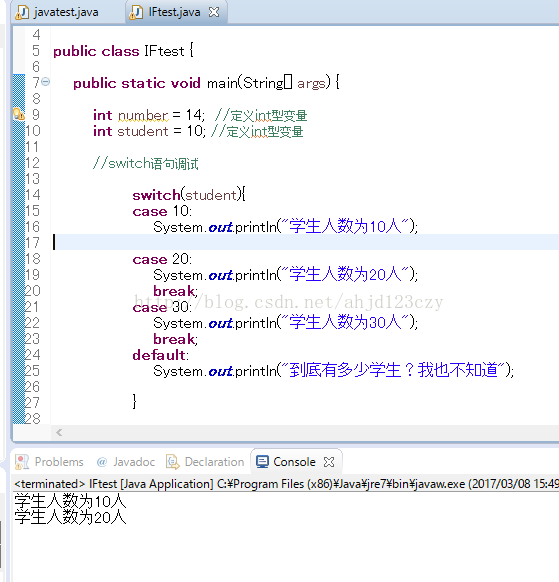Collapse the main method fold marker
This screenshot has width=559, height=582.
(46, 81)
